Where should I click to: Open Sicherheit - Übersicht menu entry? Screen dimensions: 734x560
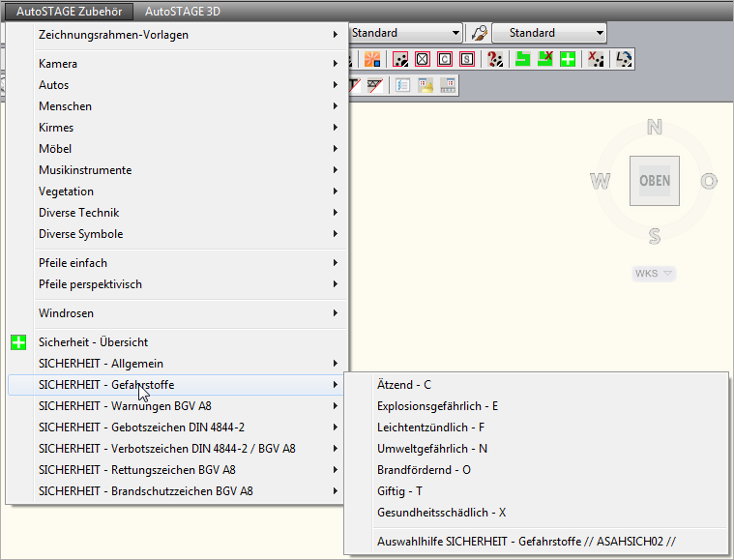pyautogui.click(x=93, y=342)
